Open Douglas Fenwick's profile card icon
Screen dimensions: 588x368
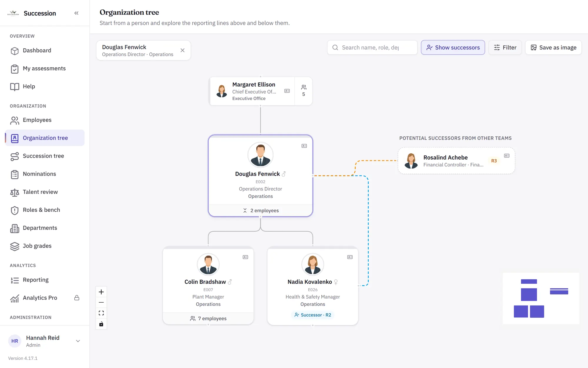coord(304,146)
